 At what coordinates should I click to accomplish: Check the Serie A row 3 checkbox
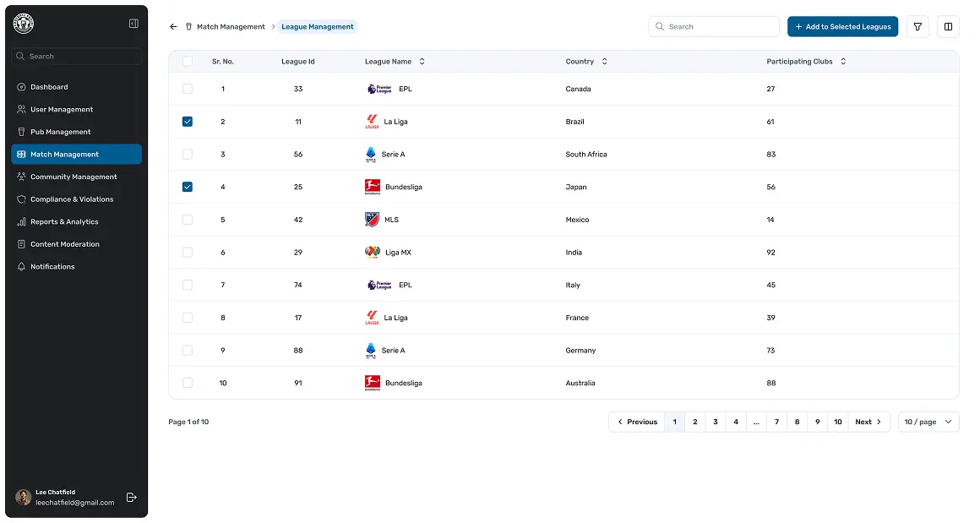[x=188, y=155]
